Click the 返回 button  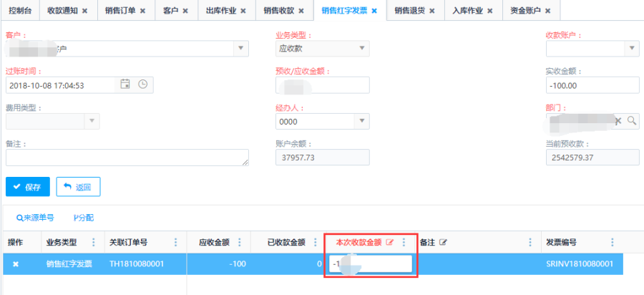[x=78, y=186]
